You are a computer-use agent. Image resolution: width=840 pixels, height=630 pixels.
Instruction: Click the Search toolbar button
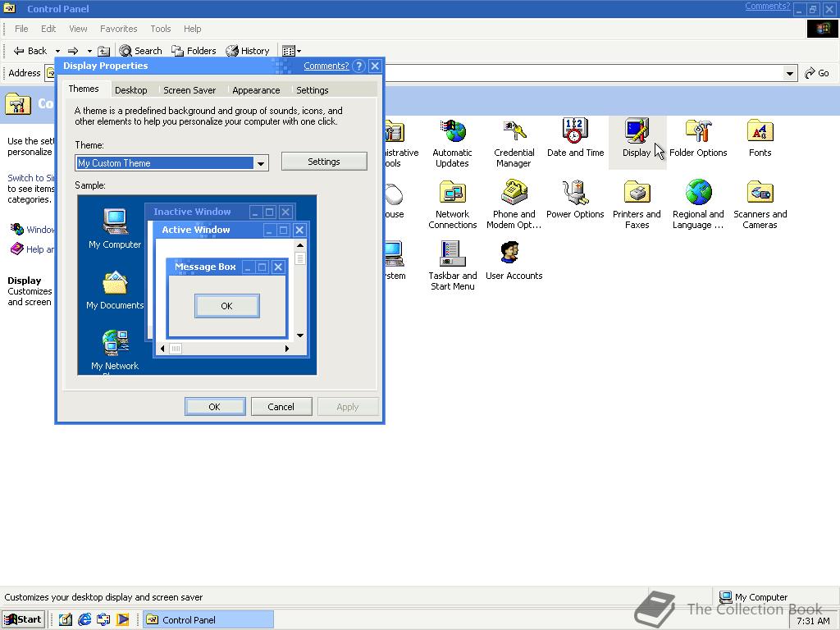(140, 51)
